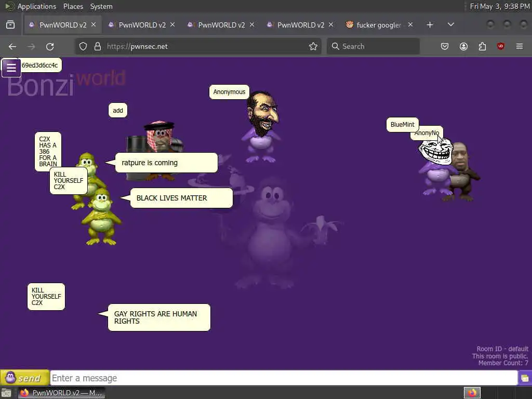The image size is (532, 399).
Task: Open the Applications menu
Action: click(x=37, y=6)
